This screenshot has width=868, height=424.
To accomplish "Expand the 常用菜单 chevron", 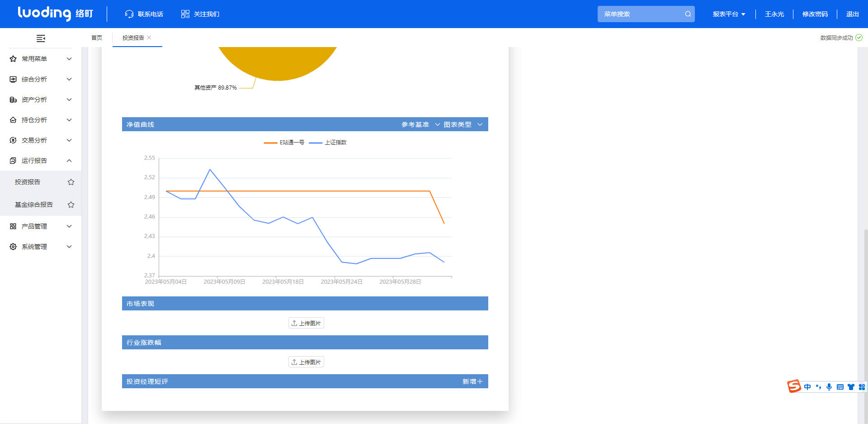I will 69,59.
